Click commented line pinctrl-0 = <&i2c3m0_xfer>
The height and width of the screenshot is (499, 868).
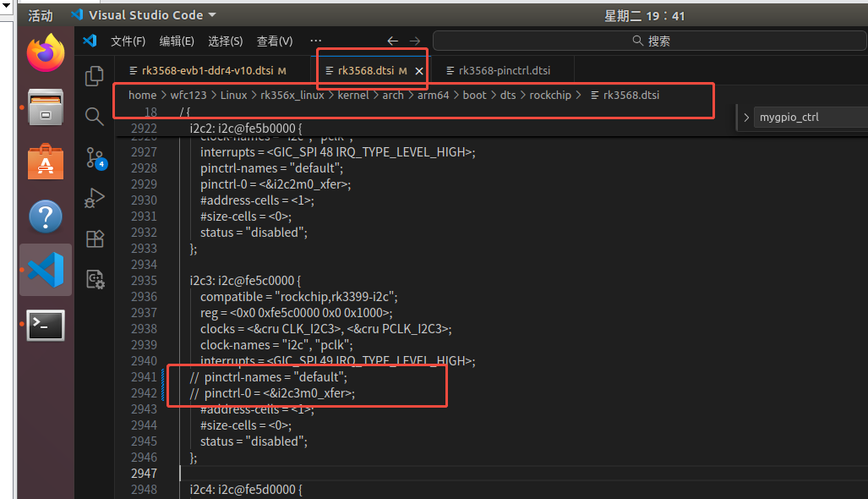[272, 393]
